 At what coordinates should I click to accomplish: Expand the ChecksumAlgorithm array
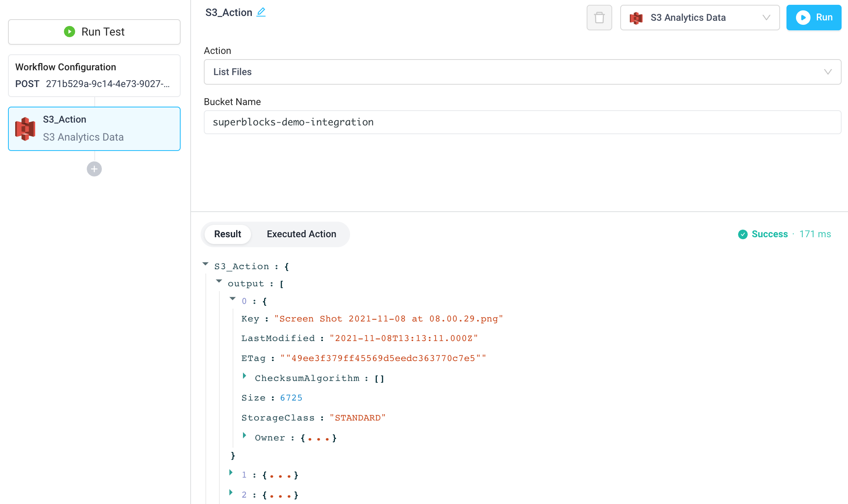(x=245, y=376)
